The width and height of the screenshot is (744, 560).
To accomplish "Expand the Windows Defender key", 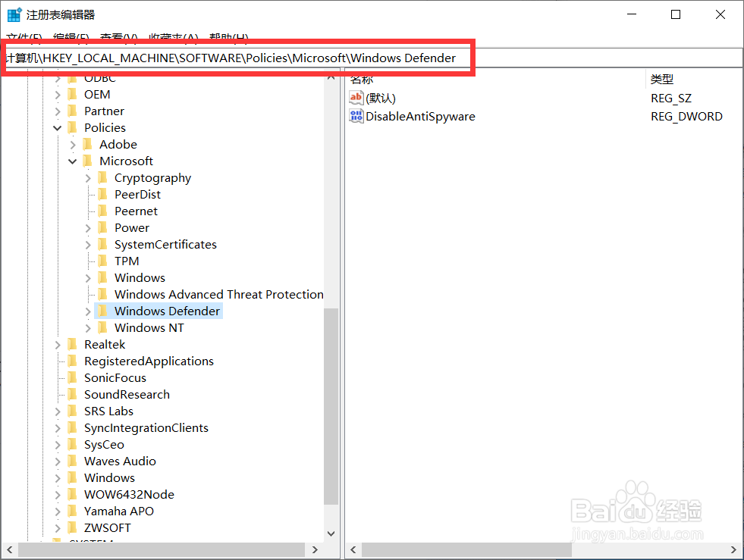I will tap(88, 311).
